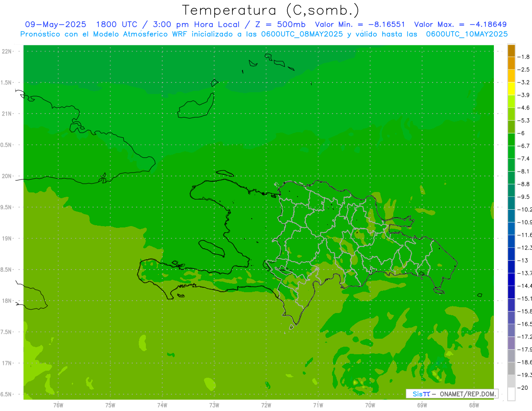Click the gray swatch between -18.6 and -19.3
Image resolution: width=532 pixels, height=411 pixels.
coord(511,369)
